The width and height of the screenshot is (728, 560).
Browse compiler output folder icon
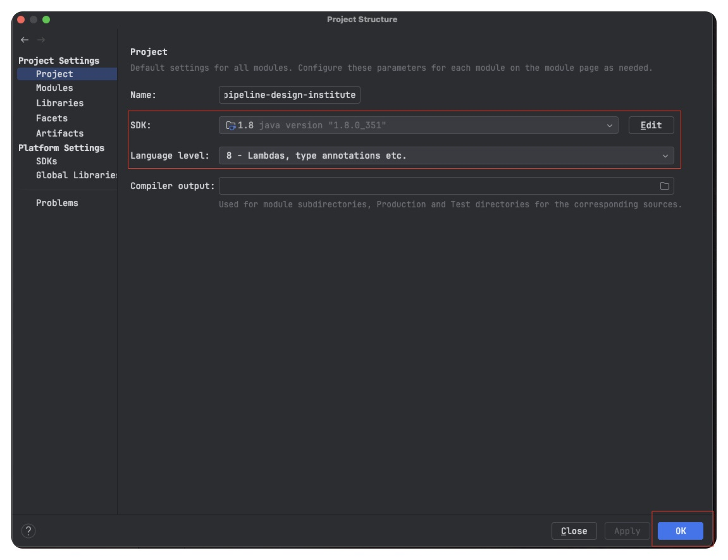664,186
